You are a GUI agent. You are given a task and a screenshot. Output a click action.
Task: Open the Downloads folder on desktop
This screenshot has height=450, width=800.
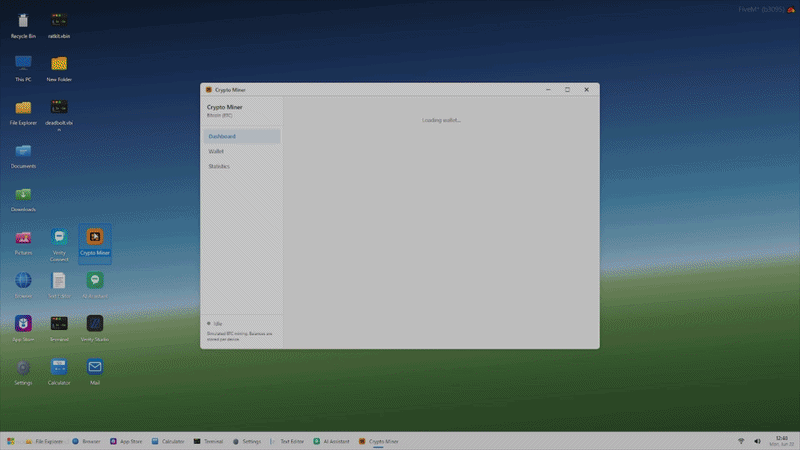(23, 199)
